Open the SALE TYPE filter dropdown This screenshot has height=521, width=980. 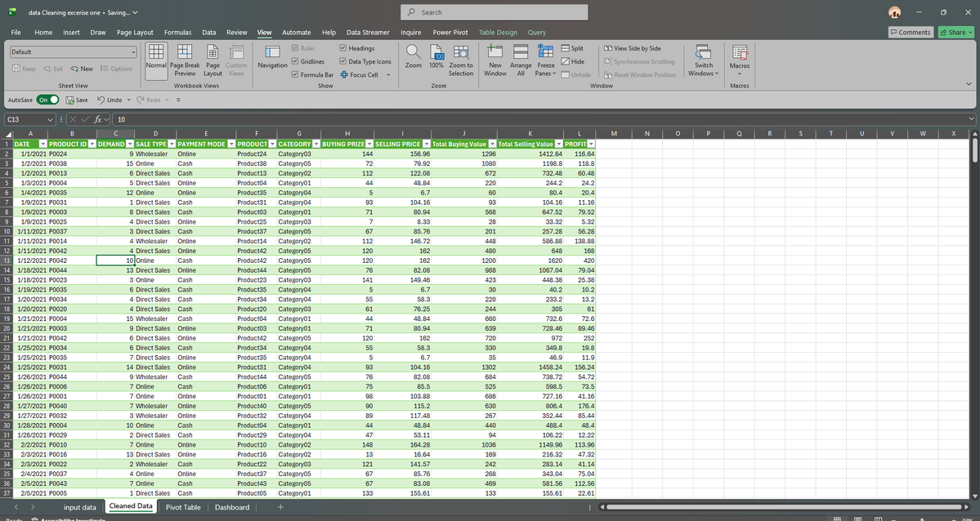click(x=172, y=145)
